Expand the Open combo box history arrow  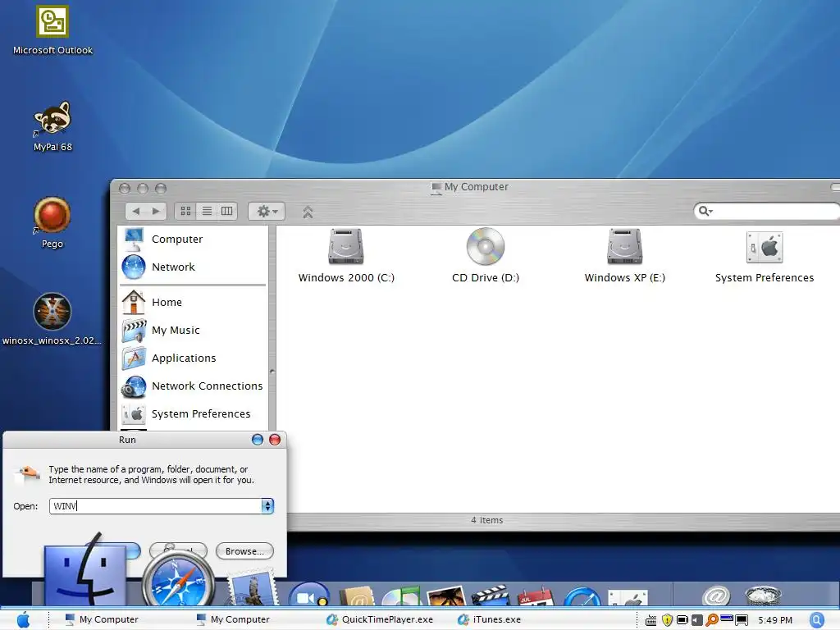(x=267, y=505)
